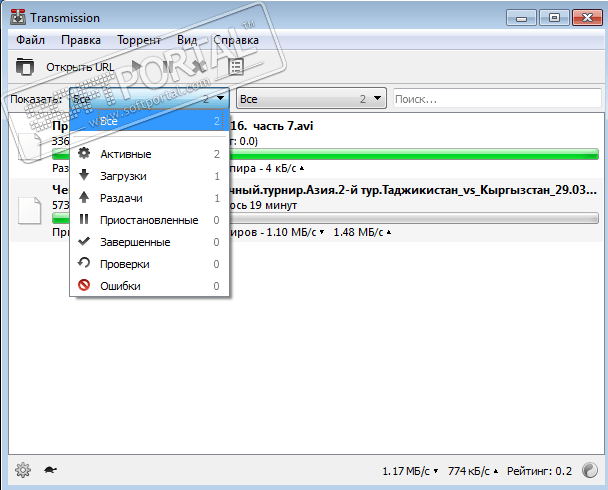608x490 pixels.
Task: Toggle turtle speed limit mode
Action: [50, 470]
